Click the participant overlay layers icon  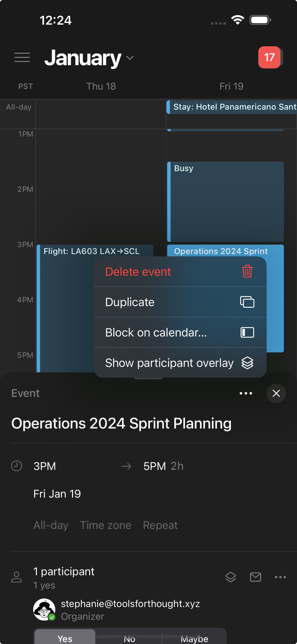[230, 577]
